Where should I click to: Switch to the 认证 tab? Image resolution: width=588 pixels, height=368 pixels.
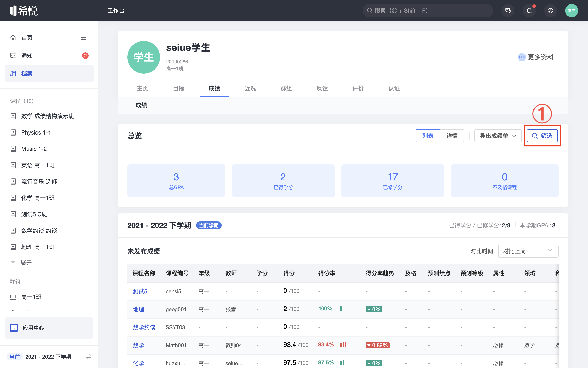(x=394, y=88)
